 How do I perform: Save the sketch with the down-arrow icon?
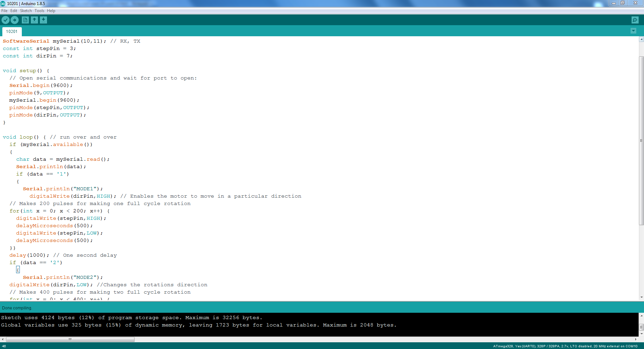43,20
